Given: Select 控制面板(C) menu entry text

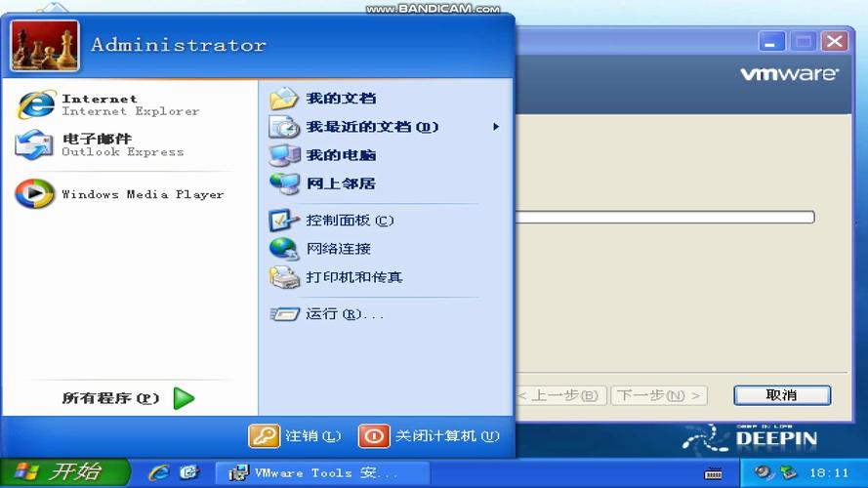Looking at the screenshot, I should pos(350,221).
